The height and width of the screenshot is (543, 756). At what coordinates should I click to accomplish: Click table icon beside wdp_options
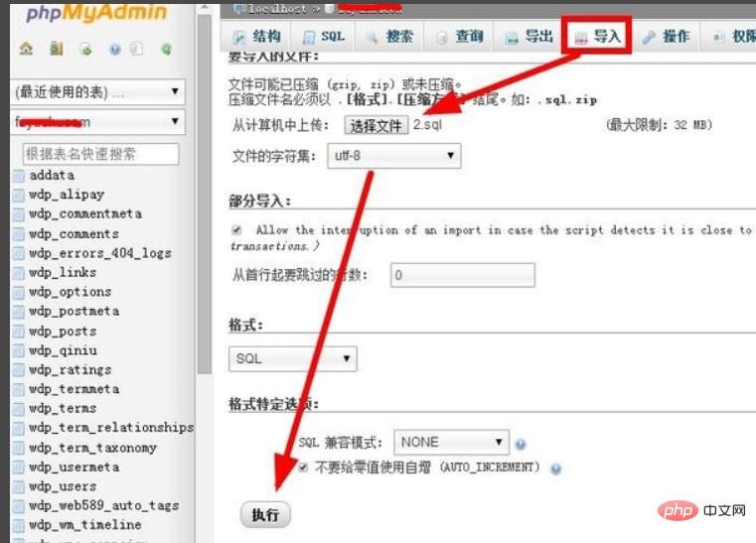point(19,293)
